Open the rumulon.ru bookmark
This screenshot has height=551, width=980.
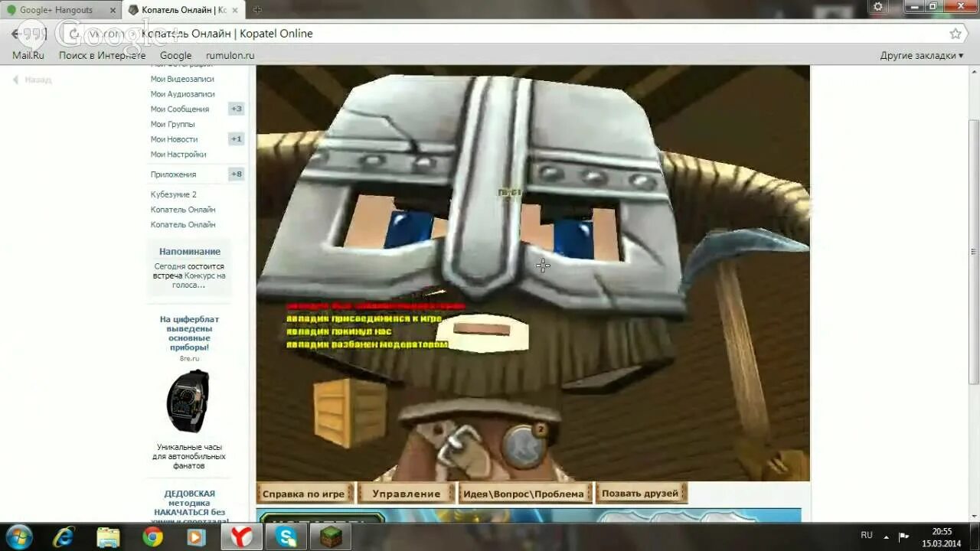[230, 56]
